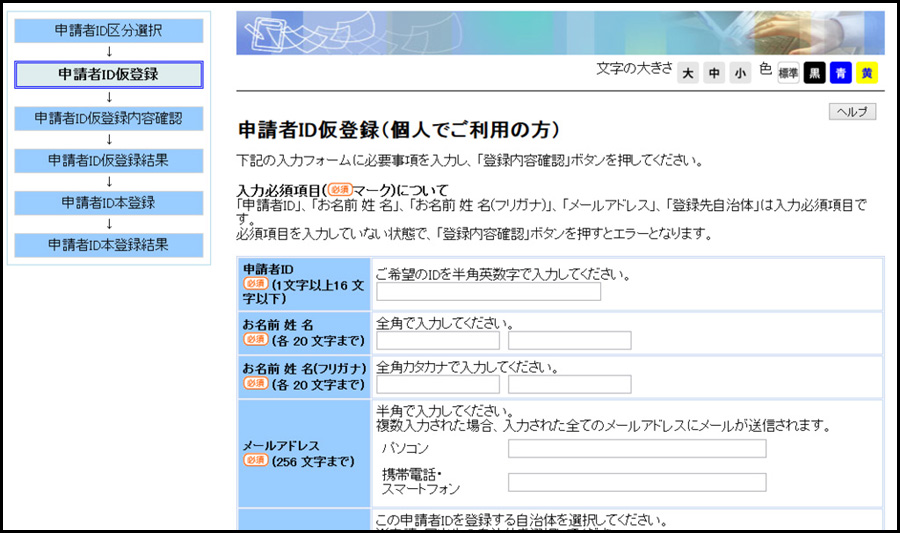Click the 必須 badge in お名前 姓 名 row
Viewport: 900px width, 533px height.
tap(255, 340)
